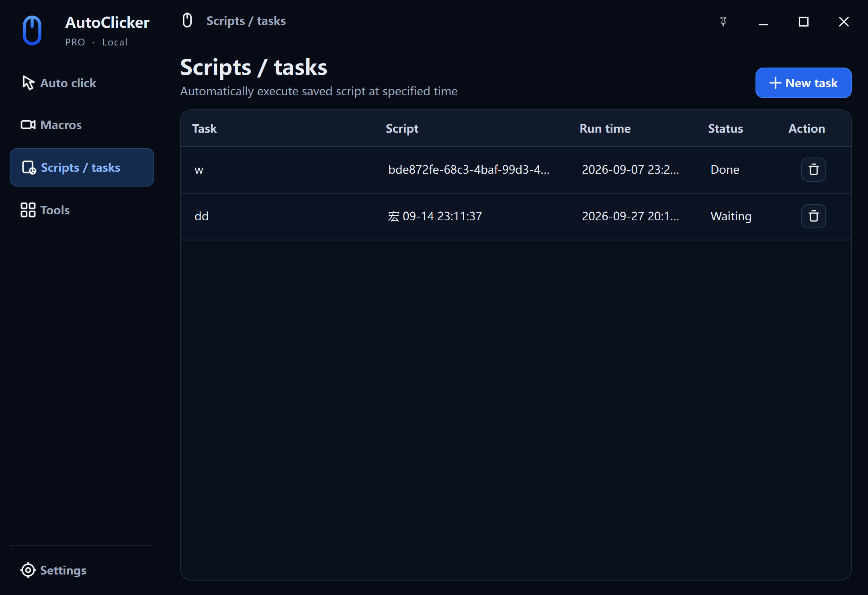Click the 'Automatically execute saved script' subtitle

tap(319, 91)
